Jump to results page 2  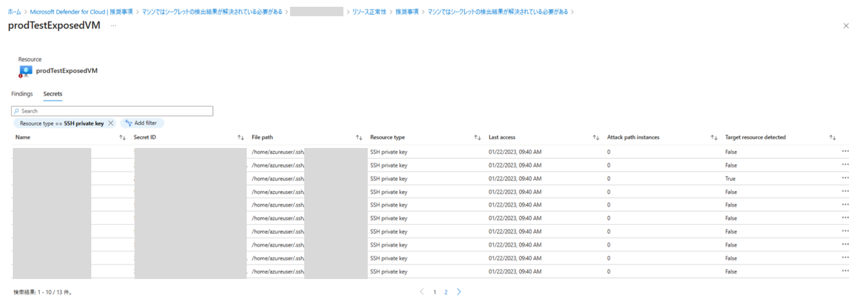coord(445,293)
